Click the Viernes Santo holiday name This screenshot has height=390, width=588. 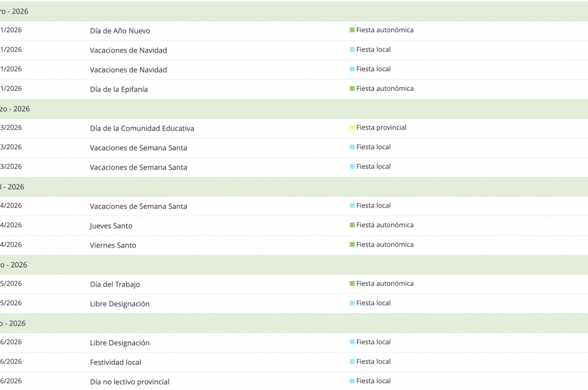[x=113, y=245]
